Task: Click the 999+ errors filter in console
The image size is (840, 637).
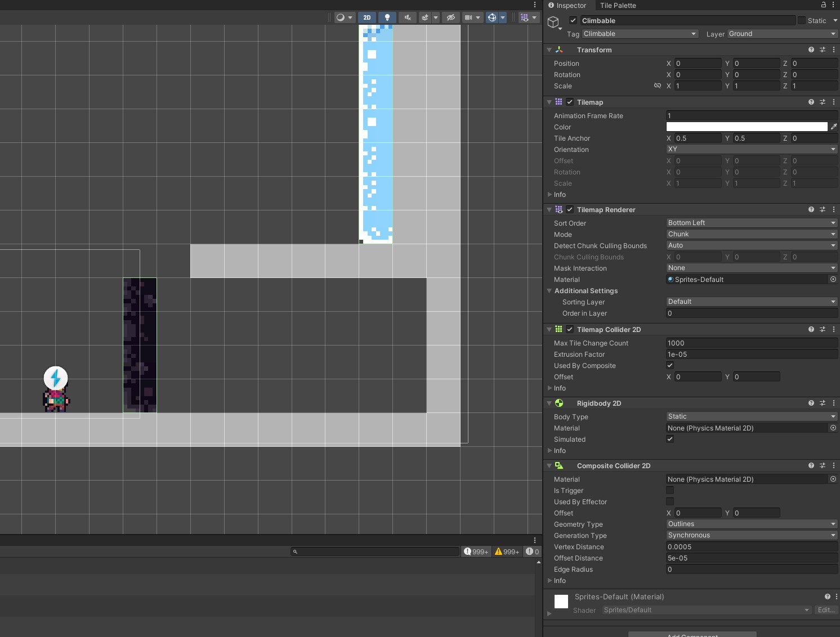Action: (476, 551)
